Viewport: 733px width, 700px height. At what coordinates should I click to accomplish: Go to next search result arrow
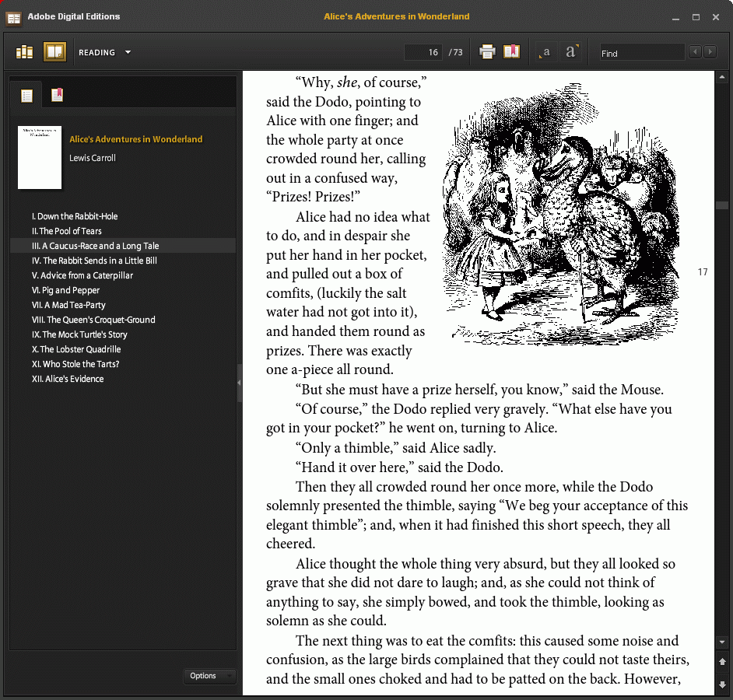coord(710,52)
